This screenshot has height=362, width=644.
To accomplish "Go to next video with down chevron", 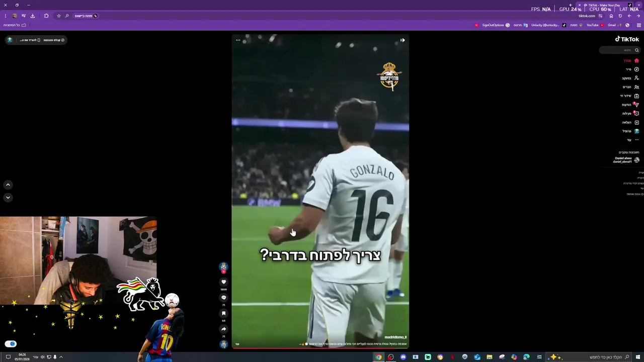I will point(8,198).
